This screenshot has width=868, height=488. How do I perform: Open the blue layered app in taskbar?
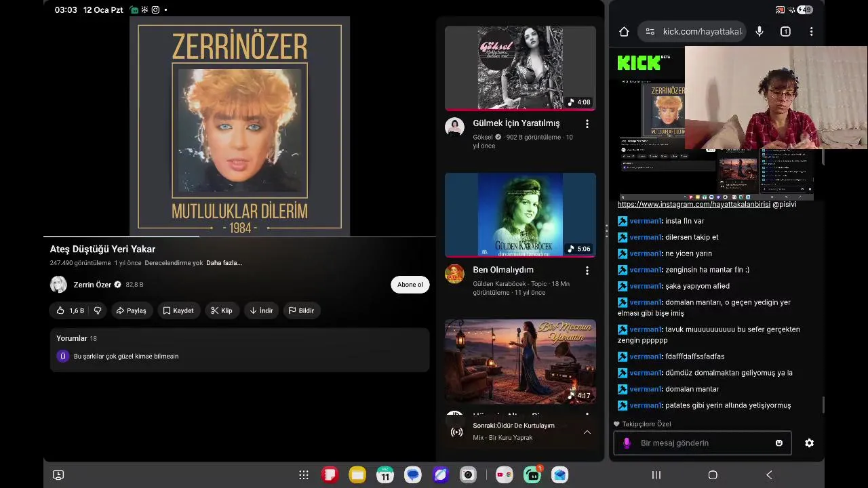[x=559, y=475]
